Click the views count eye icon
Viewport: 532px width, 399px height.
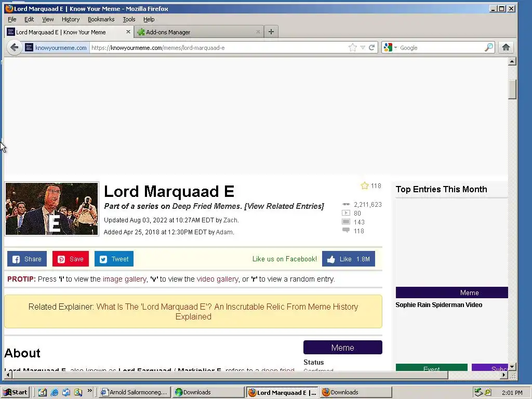(345, 204)
